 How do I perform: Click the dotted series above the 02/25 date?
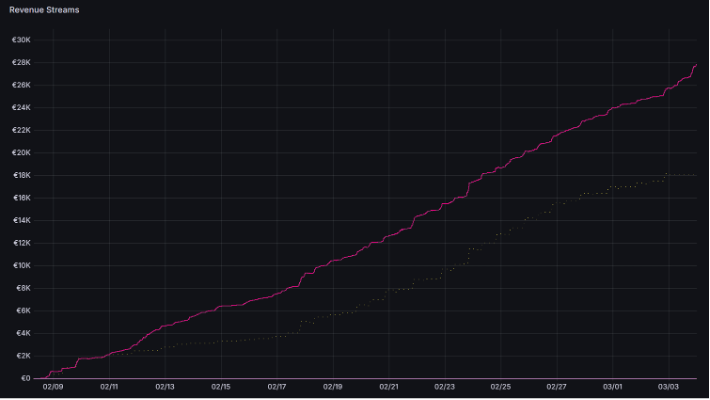[501, 233]
